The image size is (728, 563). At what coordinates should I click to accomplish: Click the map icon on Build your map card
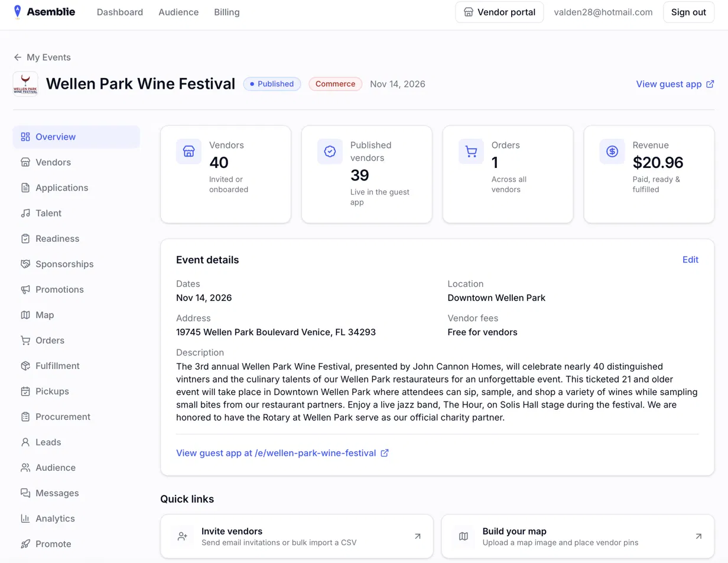(463, 536)
